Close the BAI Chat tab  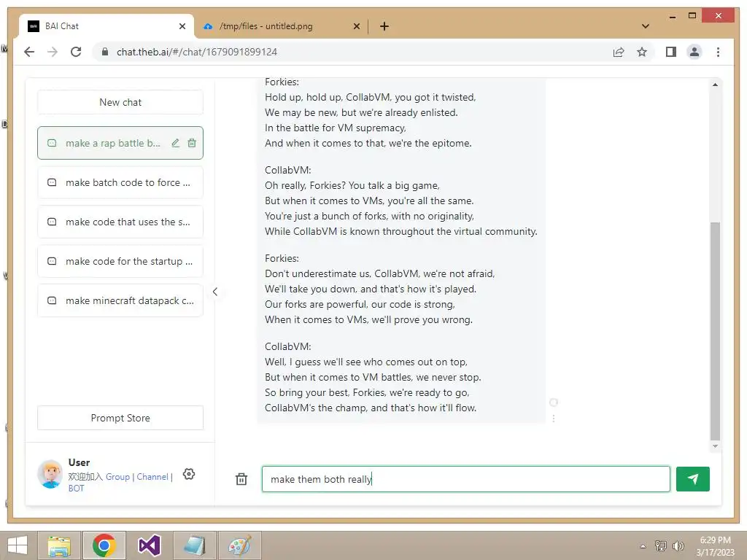pos(182,26)
